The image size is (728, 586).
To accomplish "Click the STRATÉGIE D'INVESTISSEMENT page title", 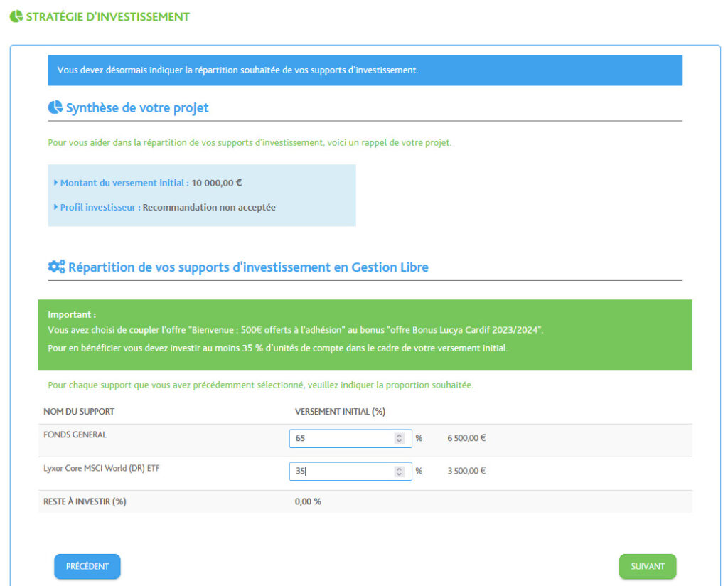I will click(108, 17).
